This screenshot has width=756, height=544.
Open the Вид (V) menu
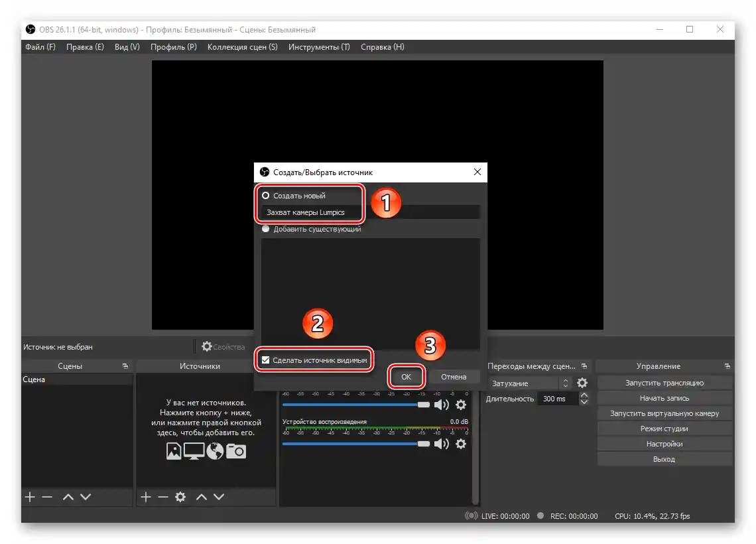coord(127,47)
